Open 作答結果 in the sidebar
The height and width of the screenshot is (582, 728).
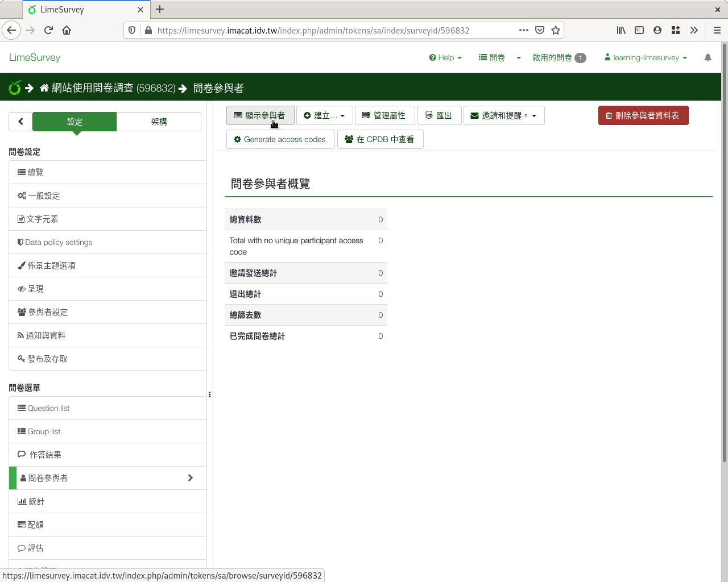(x=107, y=455)
